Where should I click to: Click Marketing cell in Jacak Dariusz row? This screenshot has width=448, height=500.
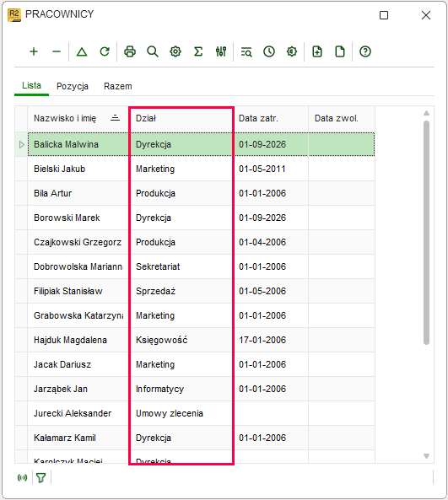point(181,364)
